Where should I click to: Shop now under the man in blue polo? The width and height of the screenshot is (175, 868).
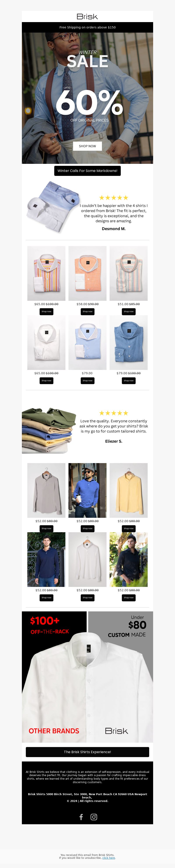(87, 528)
